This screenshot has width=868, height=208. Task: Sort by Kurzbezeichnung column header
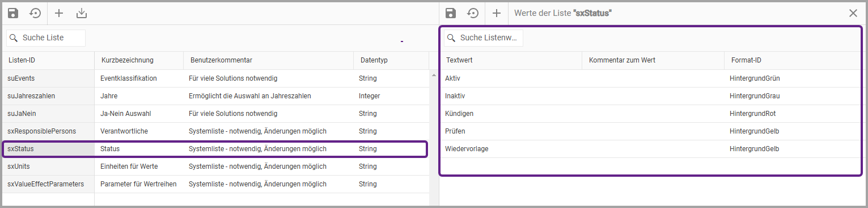[139, 60]
